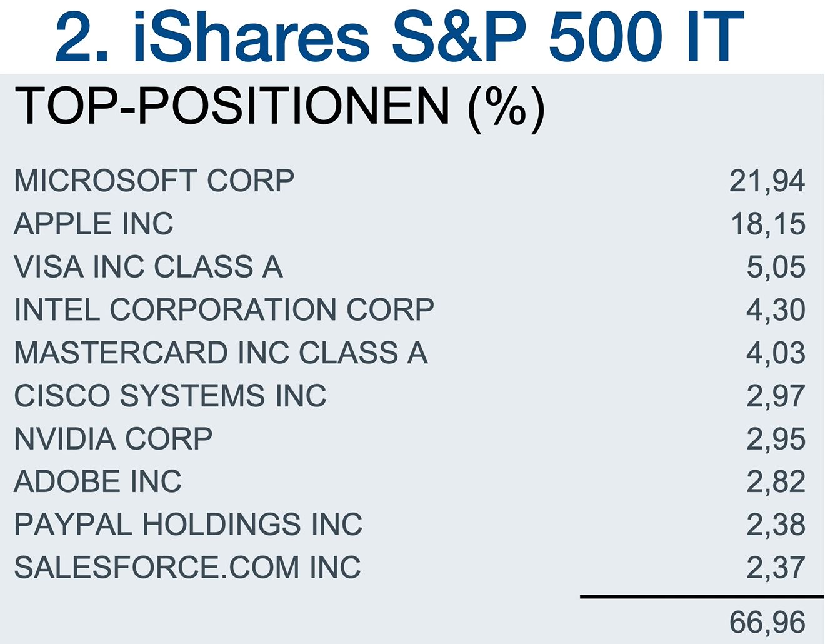Click the 5,05 value for Visa
This screenshot has height=644, width=825.
click(776, 267)
